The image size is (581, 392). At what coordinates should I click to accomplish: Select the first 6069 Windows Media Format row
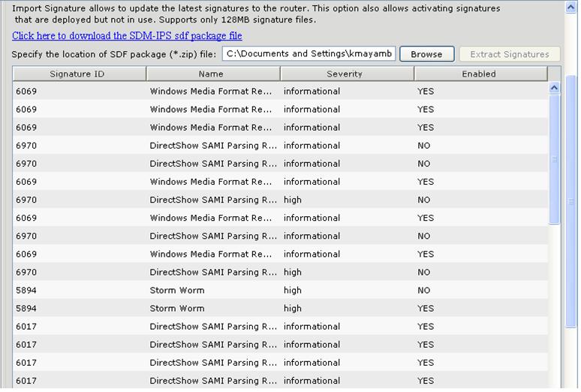(x=281, y=91)
